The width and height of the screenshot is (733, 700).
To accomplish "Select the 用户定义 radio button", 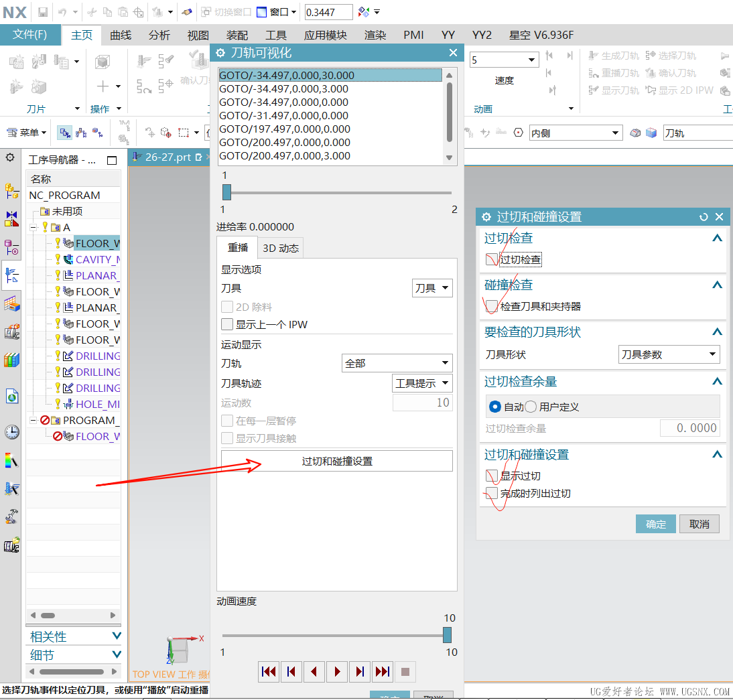I will (531, 407).
